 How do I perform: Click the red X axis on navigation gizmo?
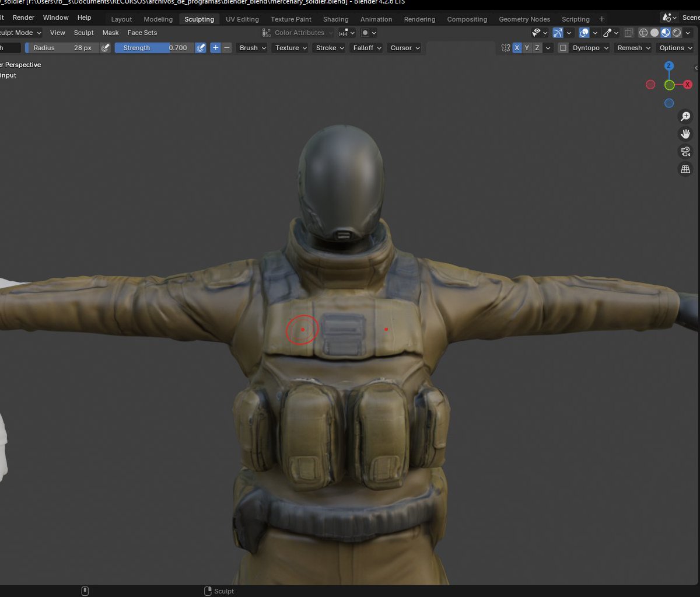[688, 85]
